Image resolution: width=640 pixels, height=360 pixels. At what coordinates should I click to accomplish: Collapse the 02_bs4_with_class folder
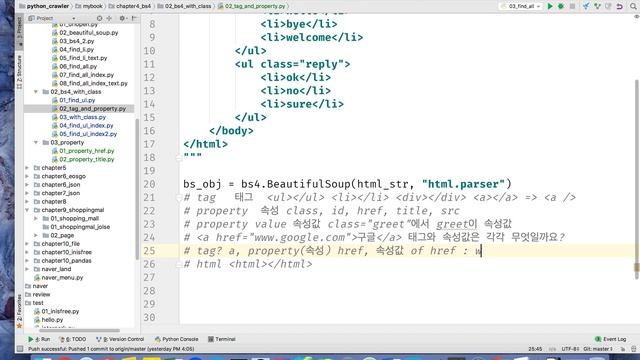[36, 92]
